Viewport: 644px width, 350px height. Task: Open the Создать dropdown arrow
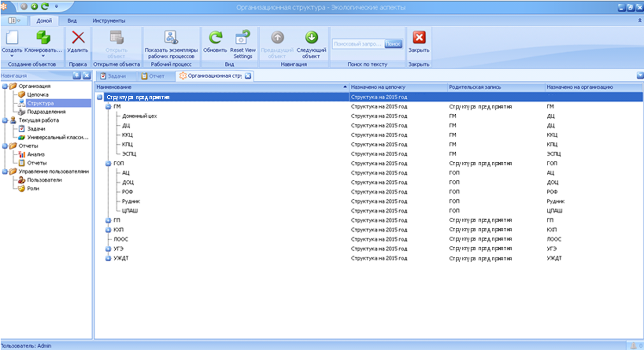tap(12, 56)
